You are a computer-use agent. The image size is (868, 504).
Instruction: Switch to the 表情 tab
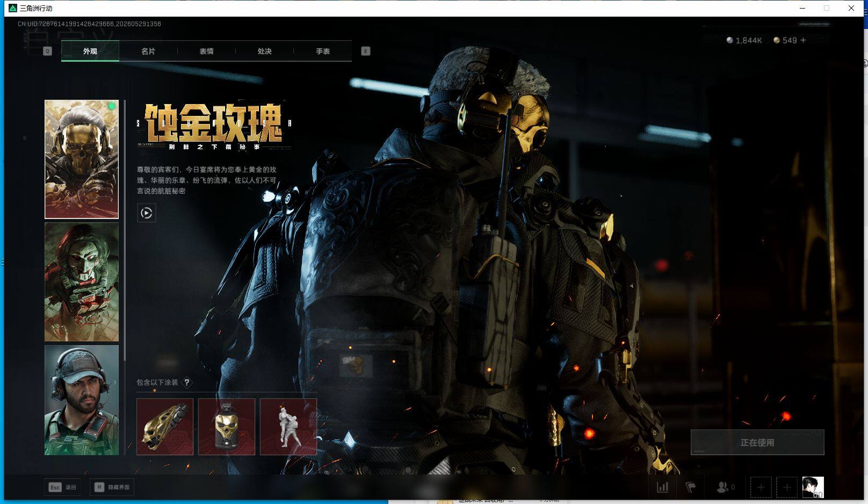[206, 51]
